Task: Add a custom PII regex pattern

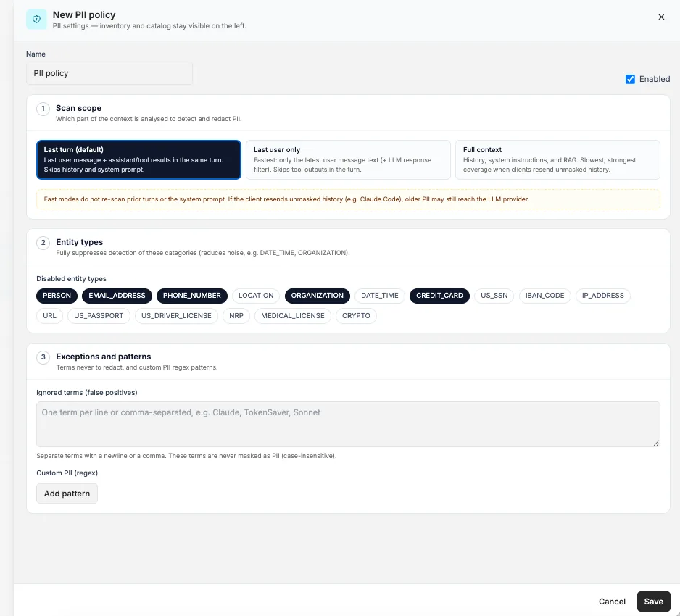Action: (67, 494)
